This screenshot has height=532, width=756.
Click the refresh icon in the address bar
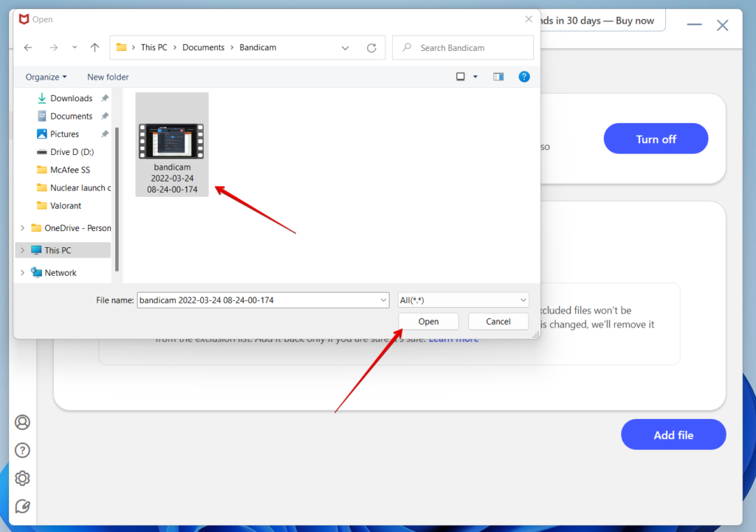pos(371,47)
